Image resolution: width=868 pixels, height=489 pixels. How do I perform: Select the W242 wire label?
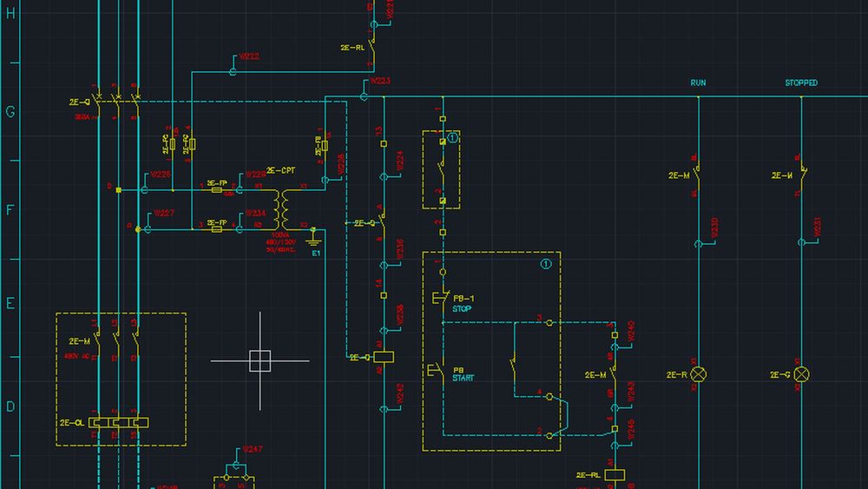click(399, 393)
